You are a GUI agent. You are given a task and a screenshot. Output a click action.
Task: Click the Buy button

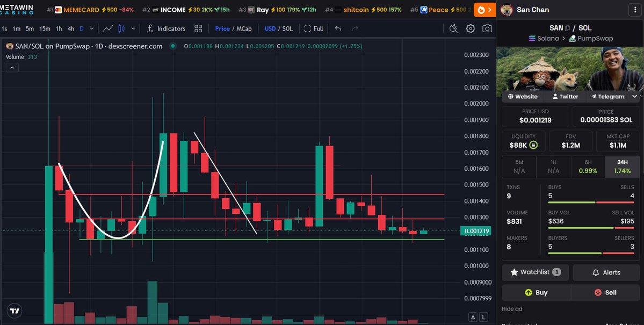pyautogui.click(x=536, y=293)
